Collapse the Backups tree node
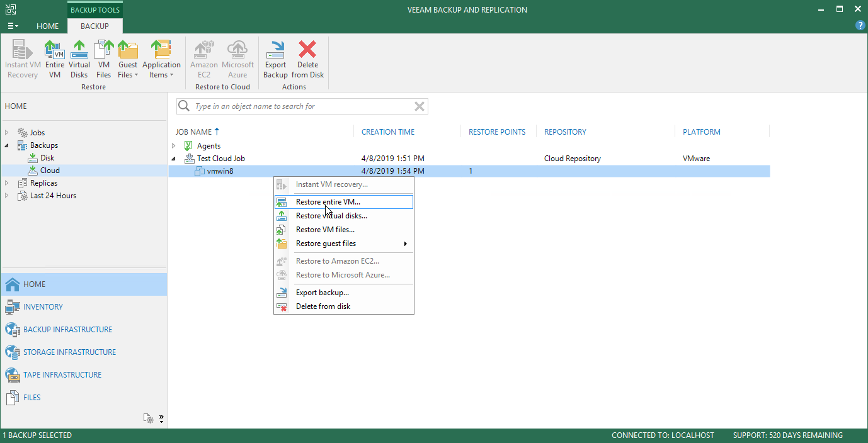 (7, 145)
